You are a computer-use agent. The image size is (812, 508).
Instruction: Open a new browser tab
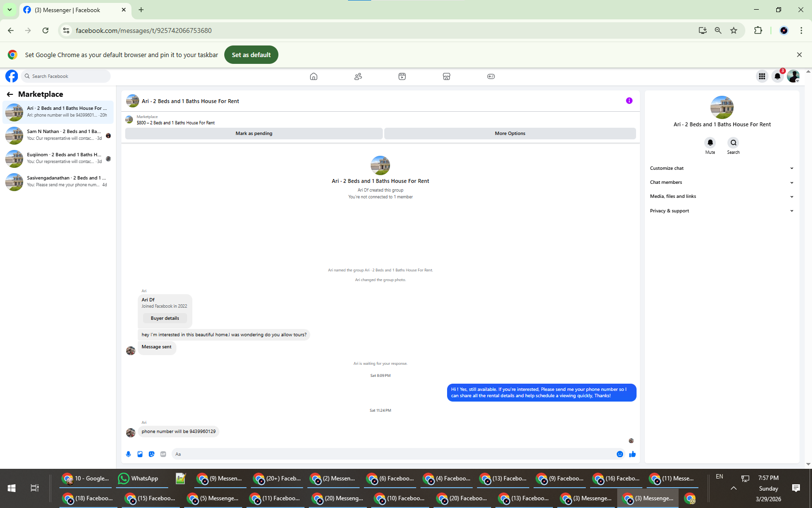click(x=141, y=10)
